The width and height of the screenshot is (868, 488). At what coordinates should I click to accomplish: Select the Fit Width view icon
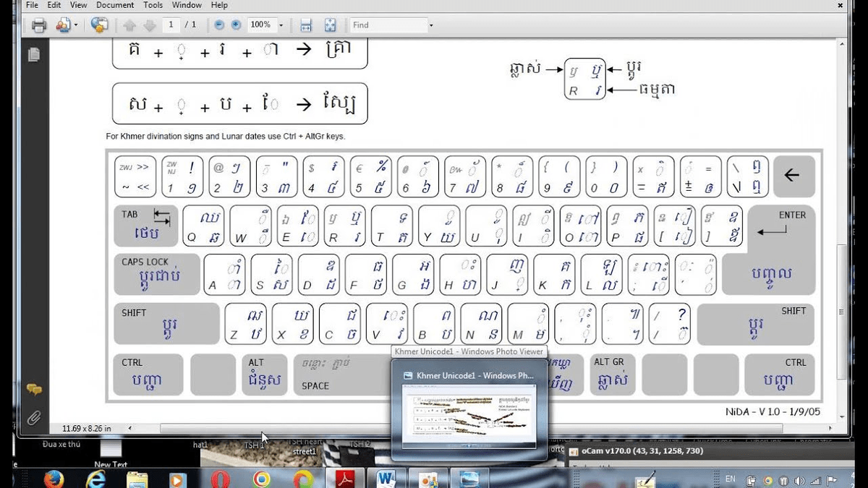[305, 25]
